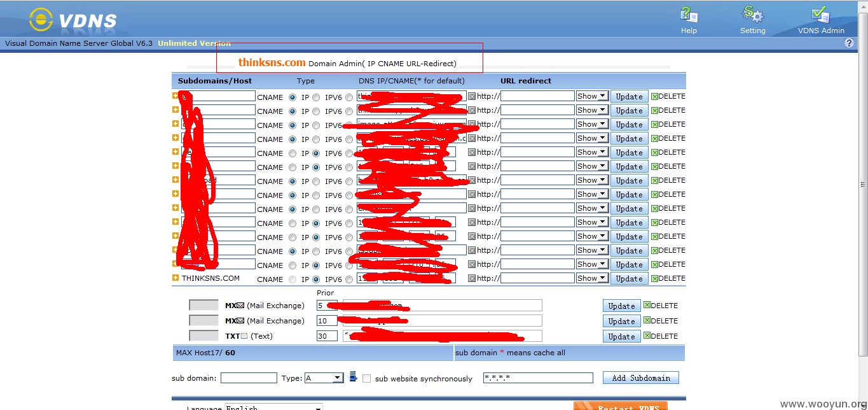
Task: Click Update for TXT record
Action: point(621,336)
